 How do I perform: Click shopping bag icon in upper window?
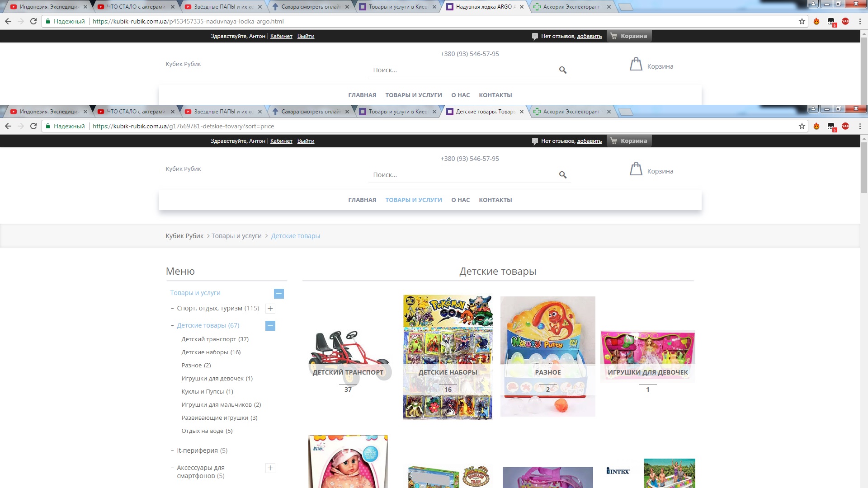(636, 64)
